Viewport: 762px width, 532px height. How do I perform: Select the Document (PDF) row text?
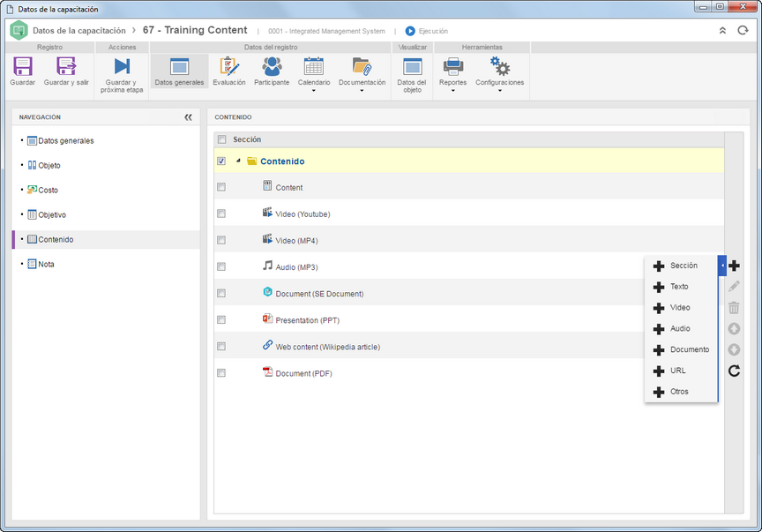[303, 373]
